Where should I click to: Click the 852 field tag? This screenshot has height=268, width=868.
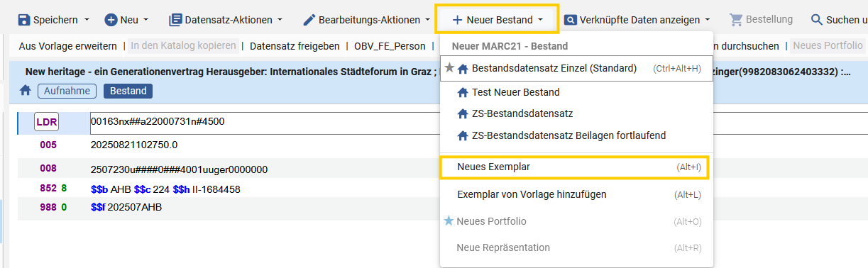[x=48, y=189]
